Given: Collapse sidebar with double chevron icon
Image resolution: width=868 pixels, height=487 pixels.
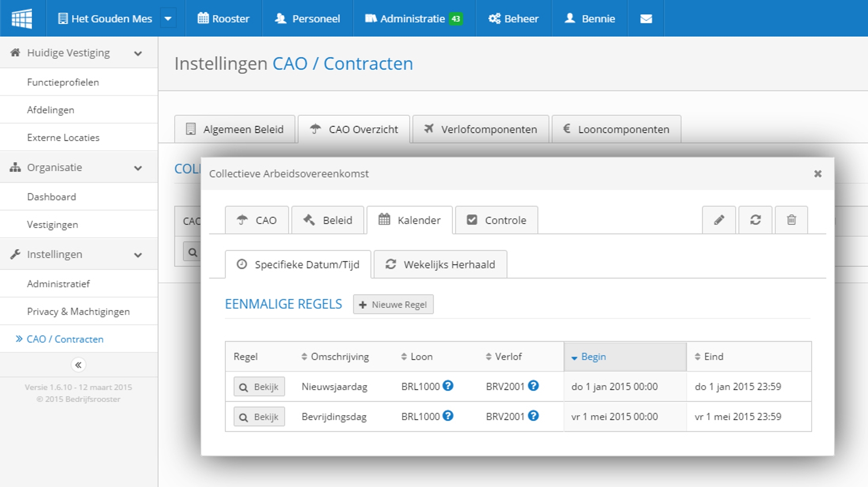Looking at the screenshot, I should (x=78, y=365).
